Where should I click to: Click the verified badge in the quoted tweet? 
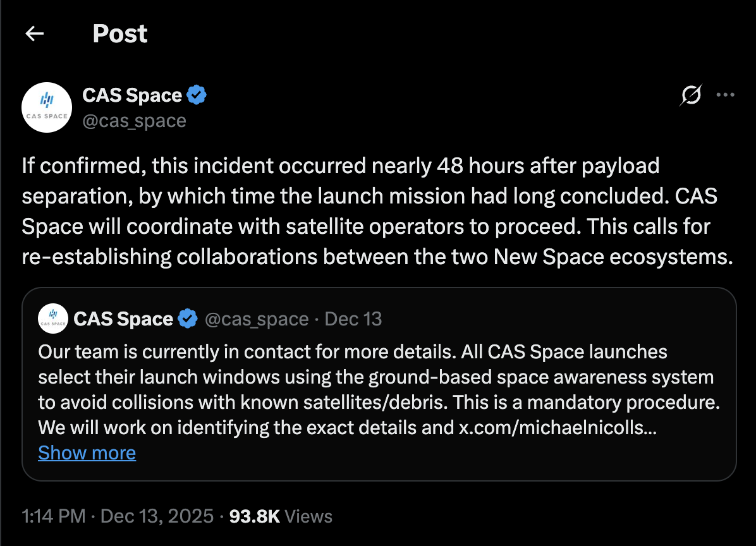point(187,318)
